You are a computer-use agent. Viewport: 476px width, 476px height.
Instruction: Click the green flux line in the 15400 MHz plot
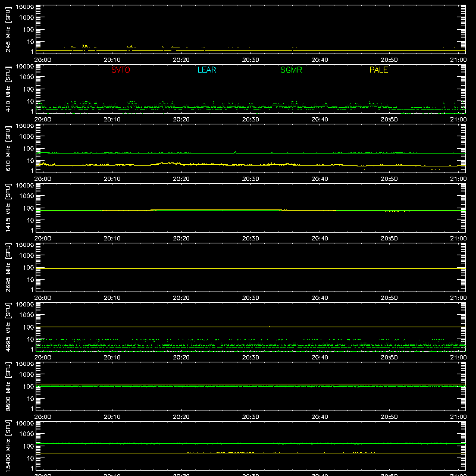click(250, 443)
